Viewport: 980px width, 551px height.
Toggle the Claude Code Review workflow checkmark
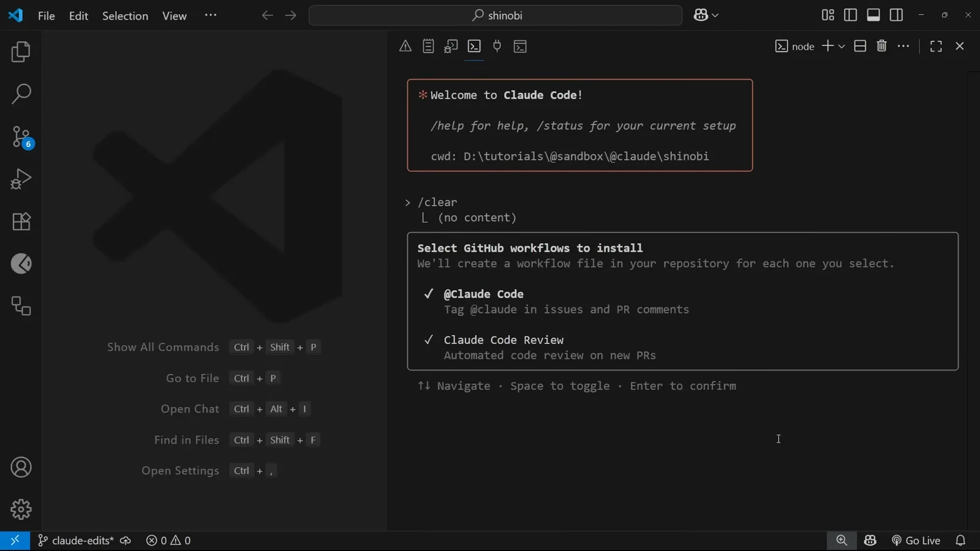coord(429,340)
